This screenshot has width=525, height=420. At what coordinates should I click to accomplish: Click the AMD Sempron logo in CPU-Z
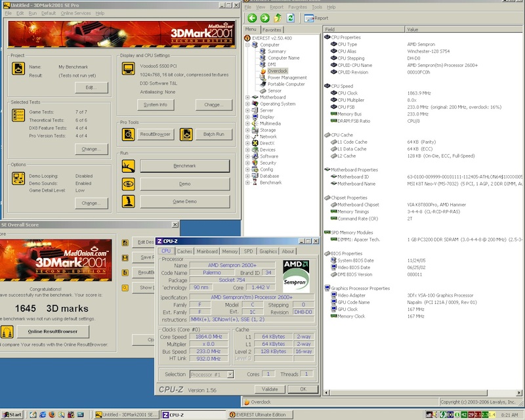point(296,277)
